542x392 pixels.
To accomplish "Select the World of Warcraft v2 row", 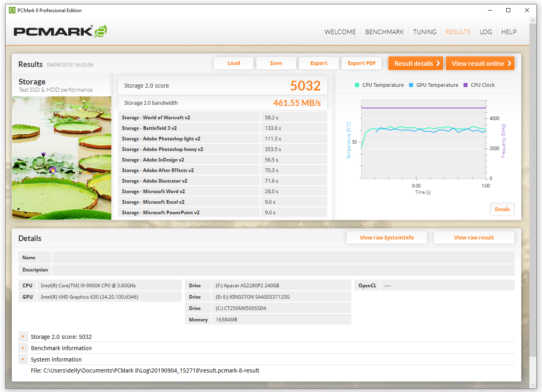I will point(223,117).
